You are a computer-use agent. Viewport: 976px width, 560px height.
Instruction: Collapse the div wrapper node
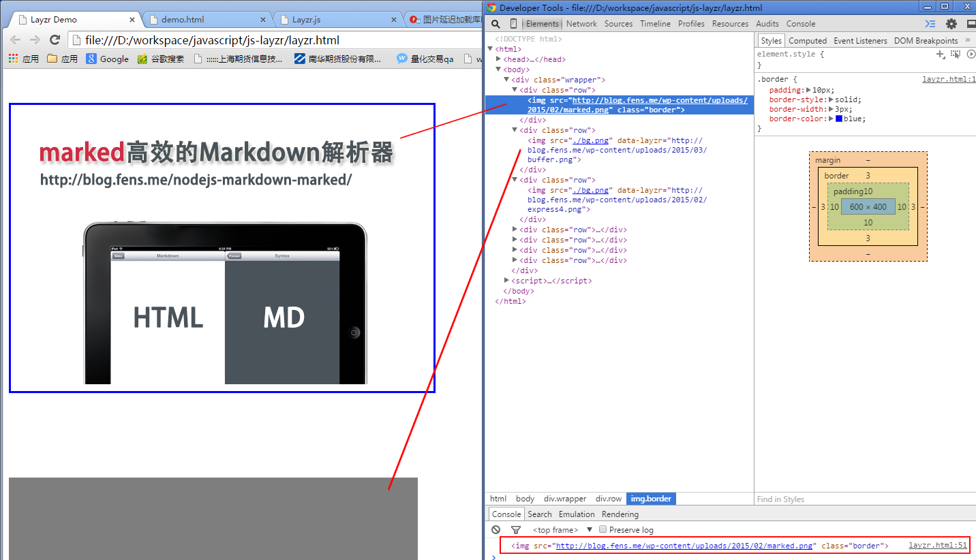(x=506, y=80)
